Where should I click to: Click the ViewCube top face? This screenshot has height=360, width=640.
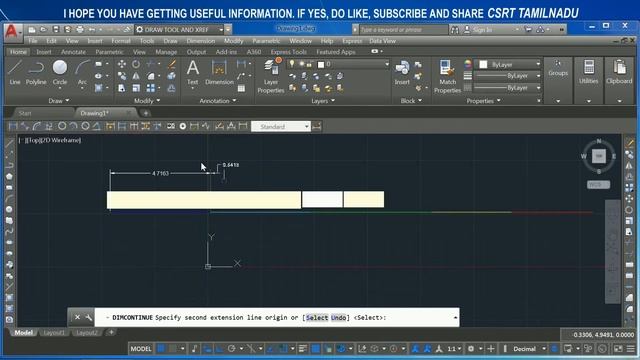click(x=599, y=156)
